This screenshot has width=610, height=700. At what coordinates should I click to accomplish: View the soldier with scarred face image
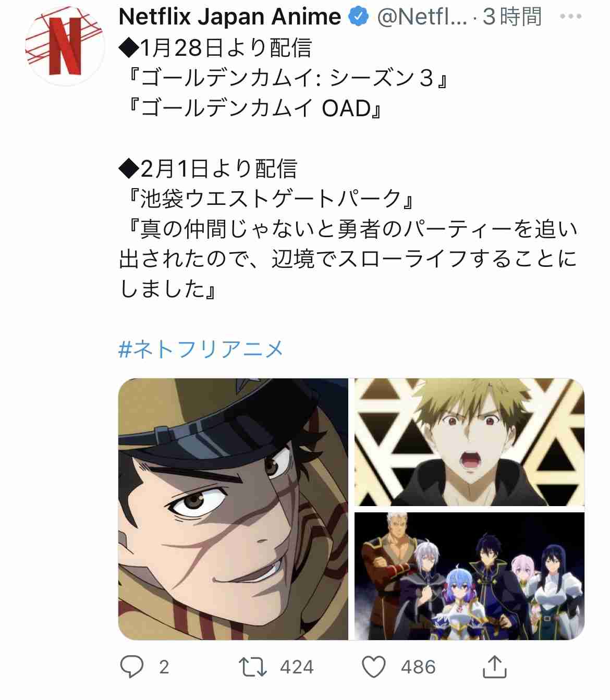233,509
